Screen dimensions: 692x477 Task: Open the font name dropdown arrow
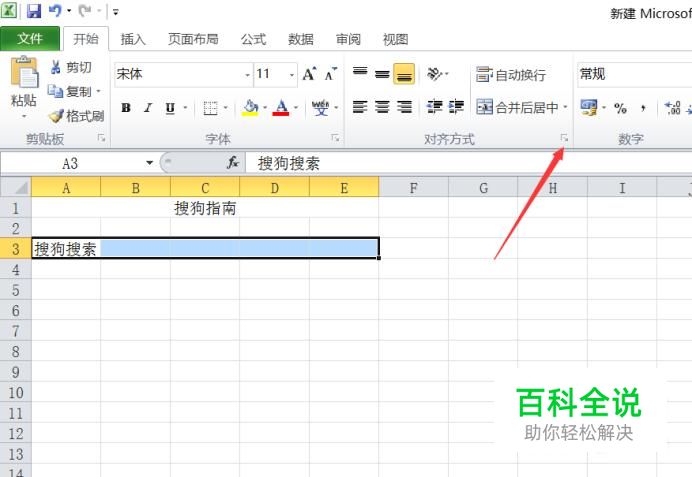point(248,75)
